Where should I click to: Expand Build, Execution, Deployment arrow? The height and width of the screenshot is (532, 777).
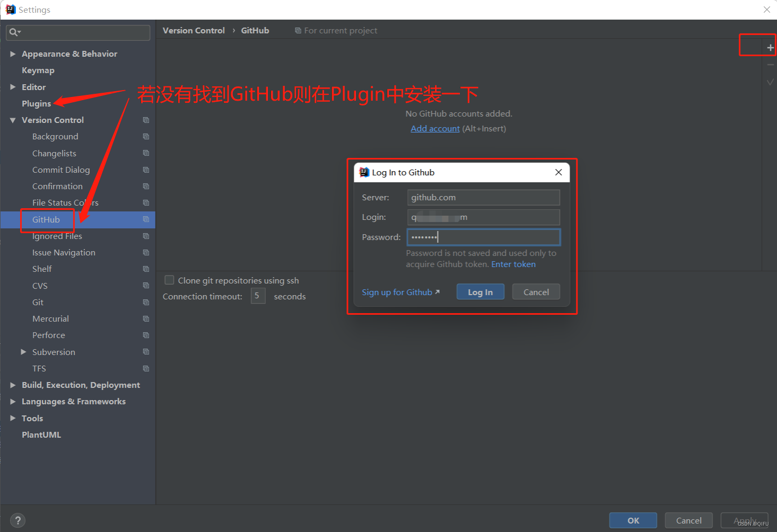pyautogui.click(x=13, y=385)
